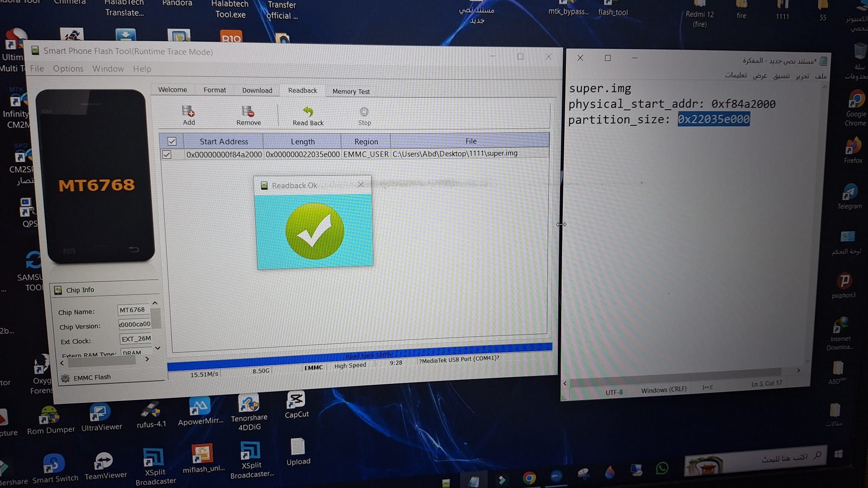Start the Read Back operation

pyautogui.click(x=308, y=116)
